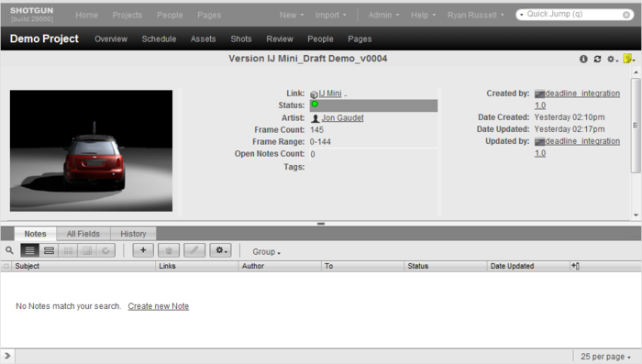642x364 pixels.
Task: Sort by Status column header
Action: tap(445, 266)
